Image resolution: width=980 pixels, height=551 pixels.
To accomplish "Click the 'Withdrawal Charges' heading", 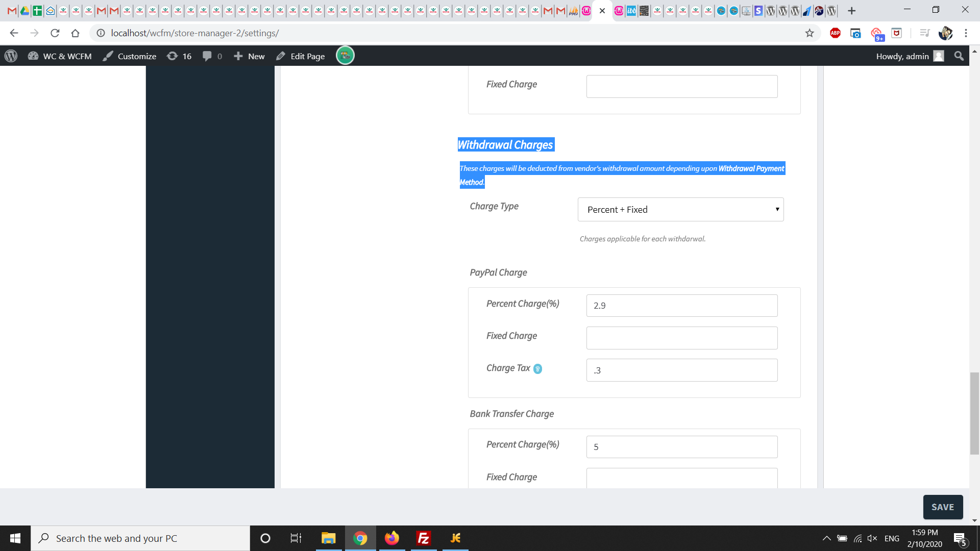I will point(505,145).
